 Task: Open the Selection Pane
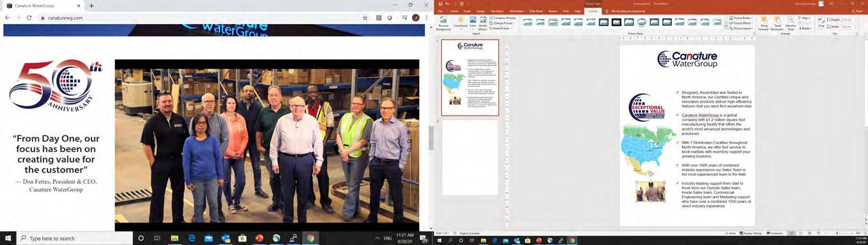(x=791, y=23)
